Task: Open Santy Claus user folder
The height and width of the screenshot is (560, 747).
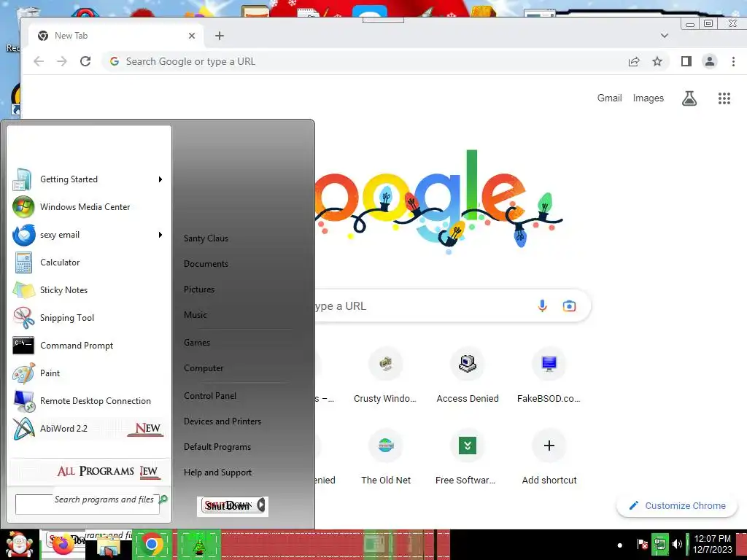Action: pos(206,238)
